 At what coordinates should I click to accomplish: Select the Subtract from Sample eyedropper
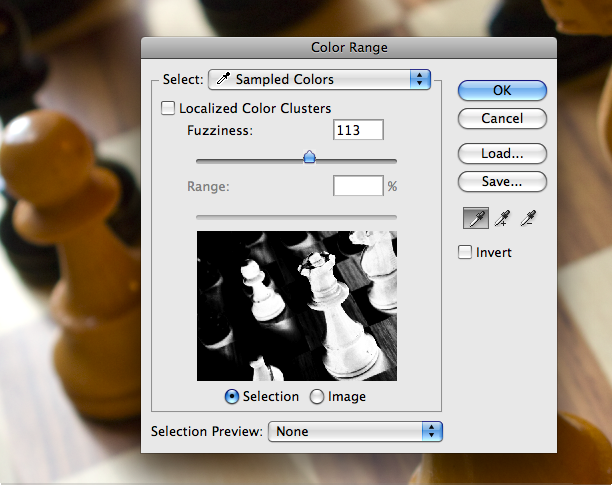pyautogui.click(x=528, y=218)
